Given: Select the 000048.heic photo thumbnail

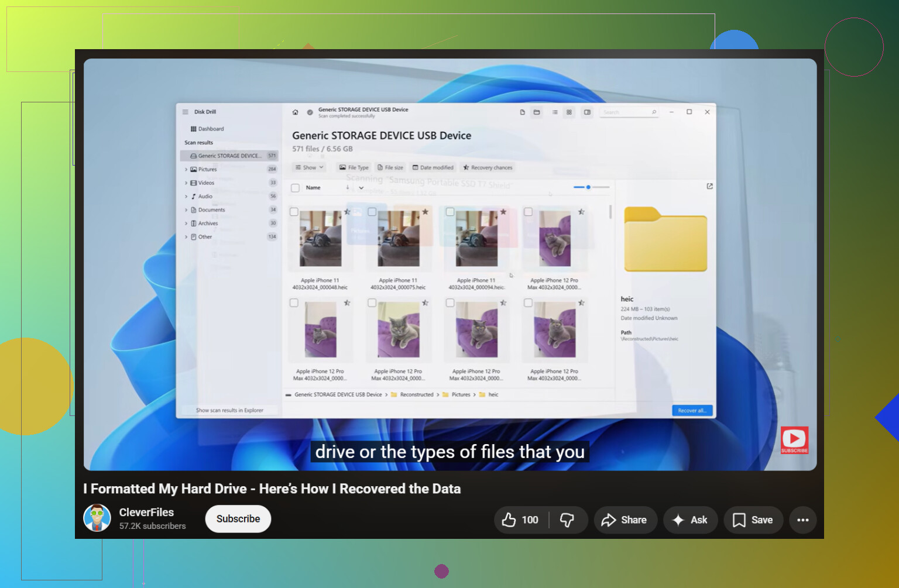Looking at the screenshot, I should pos(320,239).
